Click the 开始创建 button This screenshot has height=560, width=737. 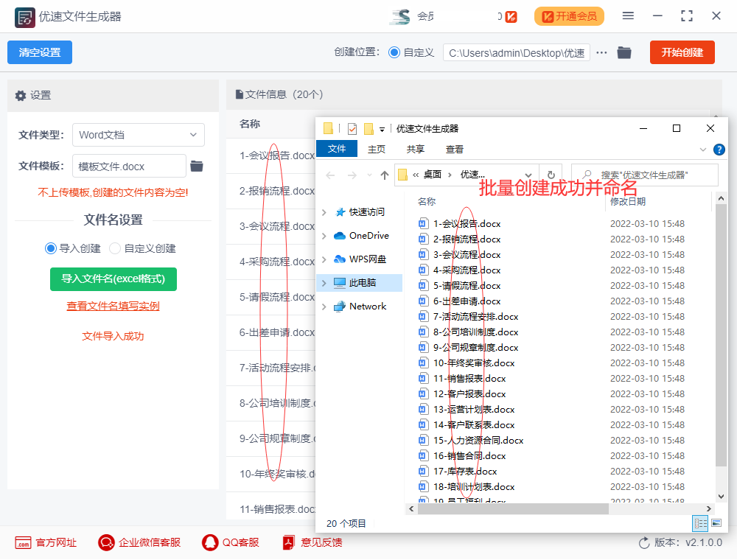coord(682,52)
